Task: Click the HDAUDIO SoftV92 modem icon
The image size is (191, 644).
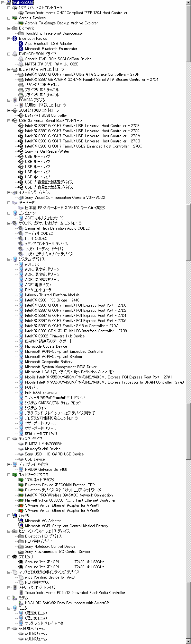Action: click(x=21, y=603)
